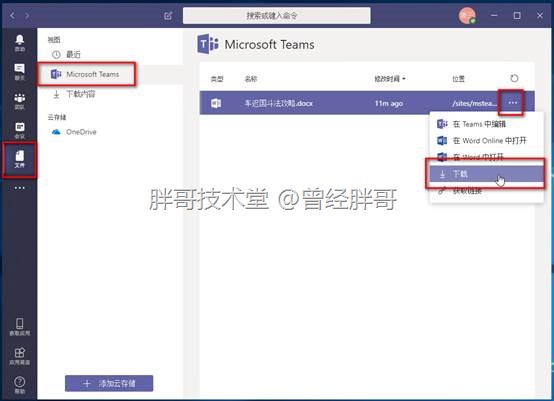Open the Meetings calendar icon

(19, 130)
